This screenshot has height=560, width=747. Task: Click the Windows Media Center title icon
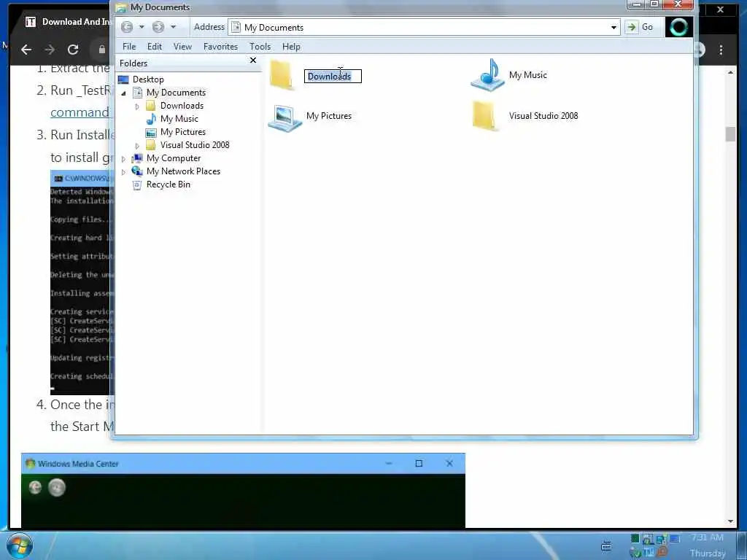[x=31, y=463]
